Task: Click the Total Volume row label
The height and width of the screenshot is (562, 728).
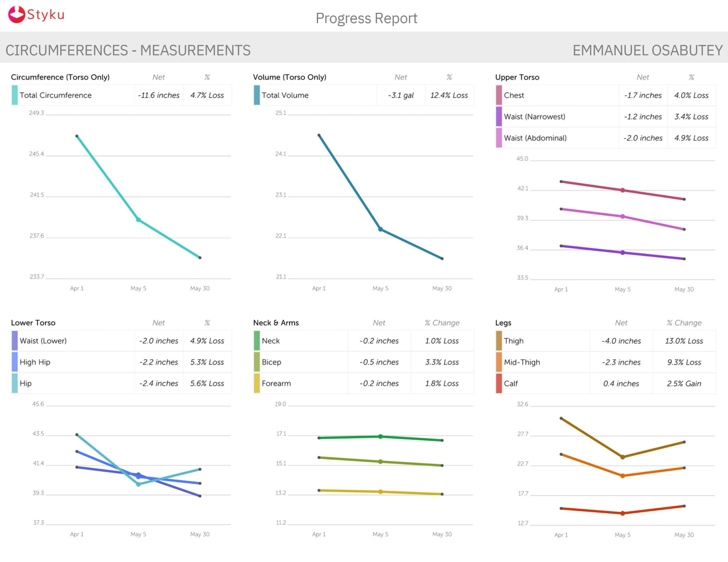Action: point(285,95)
